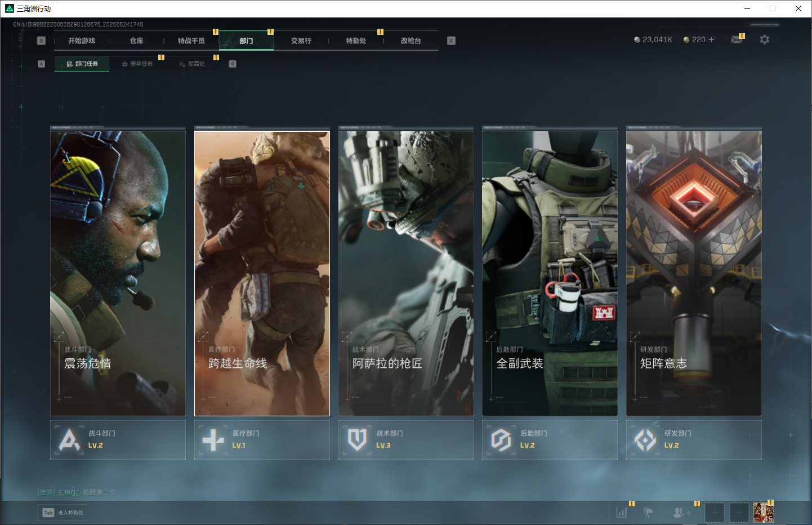
Task: Switch to the 交易行 tab
Action: 301,41
